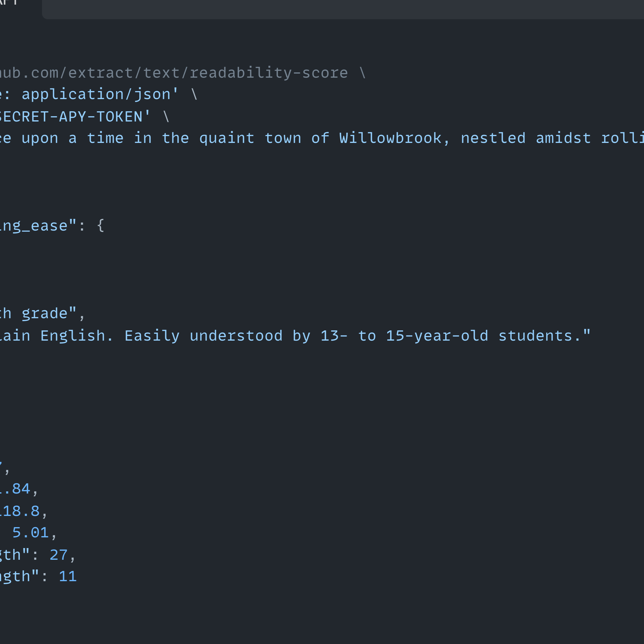Click the application/json header value
Screen dimensions: 644x644
pos(100,95)
